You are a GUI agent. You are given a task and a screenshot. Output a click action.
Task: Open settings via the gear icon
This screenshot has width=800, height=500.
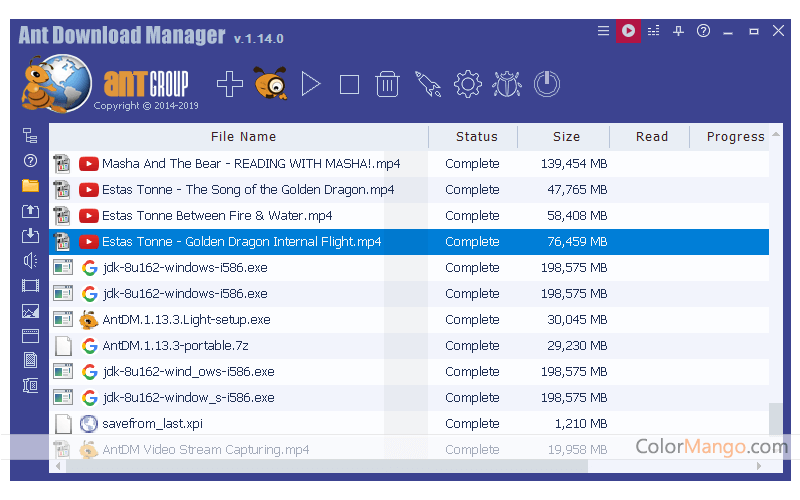coord(467,84)
